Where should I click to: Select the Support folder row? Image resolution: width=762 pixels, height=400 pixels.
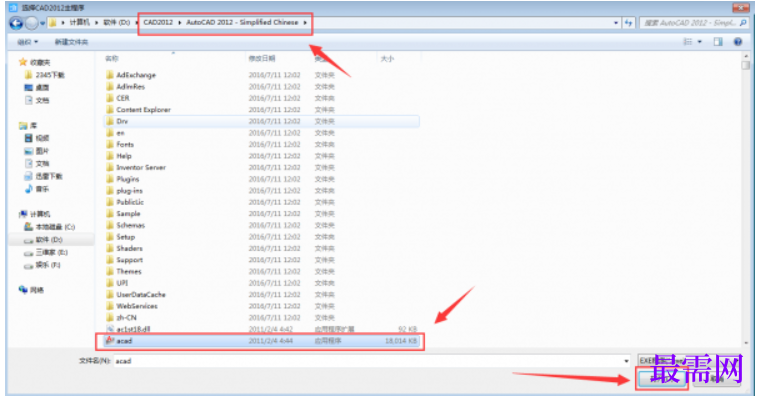pyautogui.click(x=261, y=260)
